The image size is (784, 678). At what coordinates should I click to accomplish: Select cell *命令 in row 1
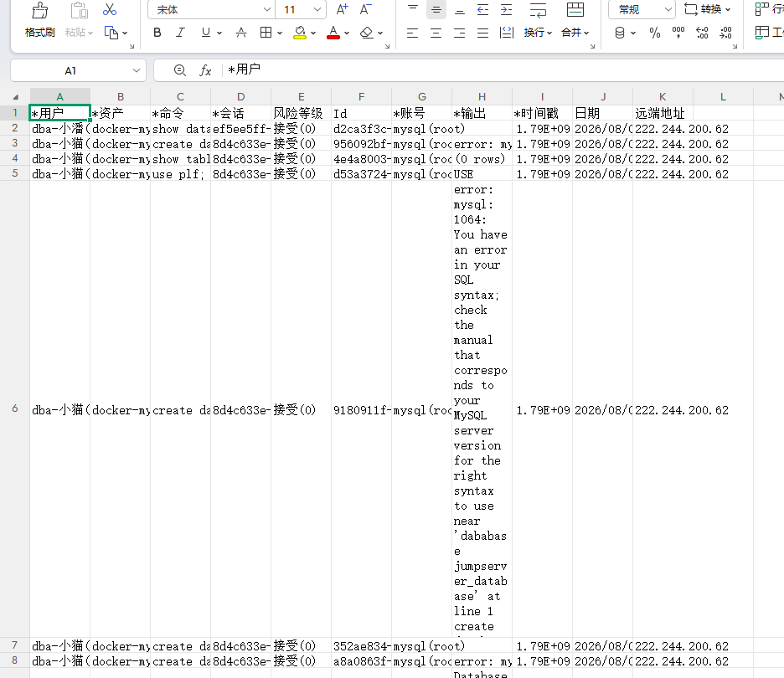click(x=180, y=113)
